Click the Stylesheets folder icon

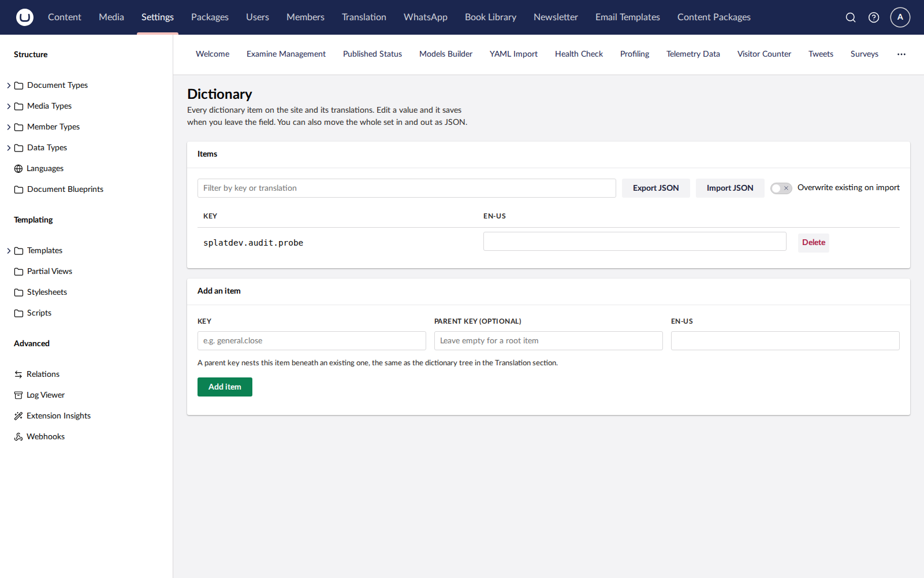(18, 292)
